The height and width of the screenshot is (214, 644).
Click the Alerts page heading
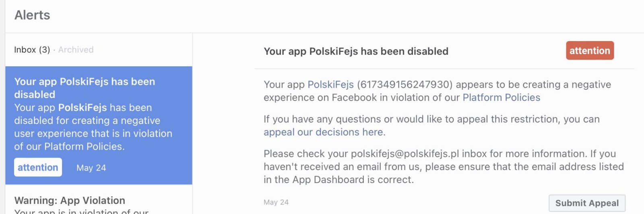pyautogui.click(x=32, y=15)
